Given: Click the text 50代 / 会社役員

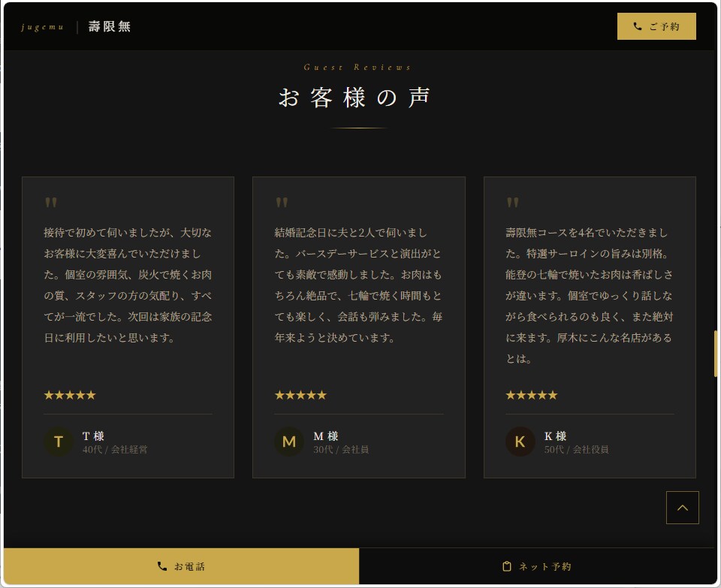Looking at the screenshot, I should click(x=577, y=450).
